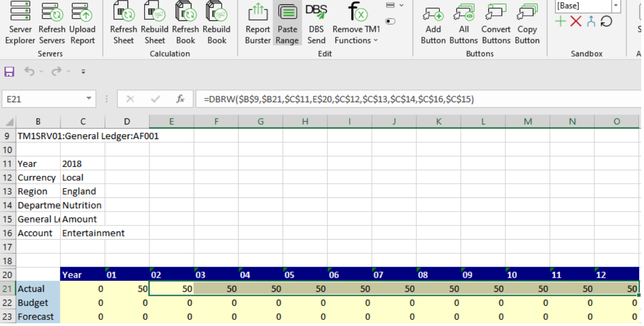This screenshot has width=644, height=326.
Task: Launch the Report Burster
Action: click(x=257, y=23)
